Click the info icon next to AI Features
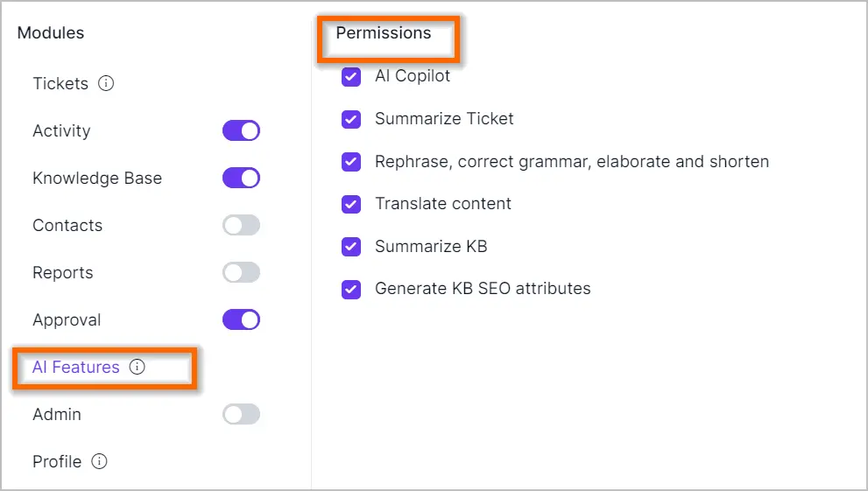This screenshot has width=868, height=491. (x=137, y=367)
